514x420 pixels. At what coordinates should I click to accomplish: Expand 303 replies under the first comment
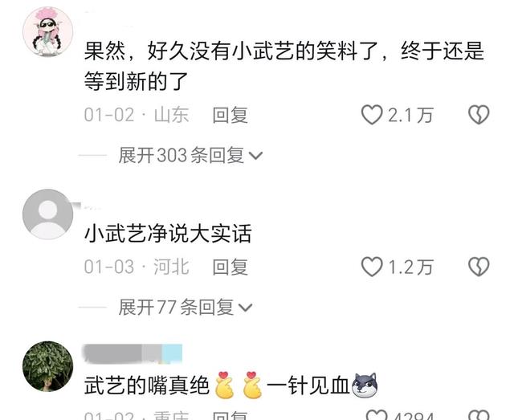tap(190, 155)
